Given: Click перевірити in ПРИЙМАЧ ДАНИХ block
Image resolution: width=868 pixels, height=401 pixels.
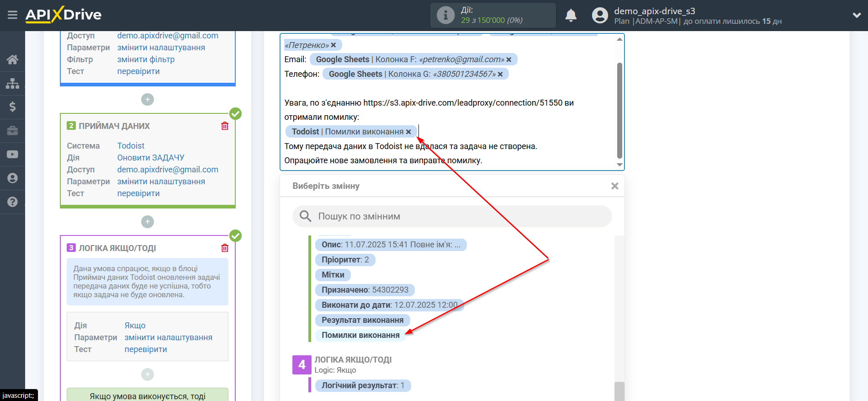Looking at the screenshot, I should [138, 193].
